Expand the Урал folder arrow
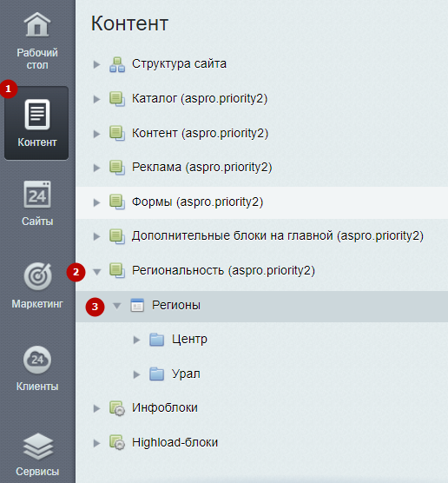448x483 pixels. [136, 374]
